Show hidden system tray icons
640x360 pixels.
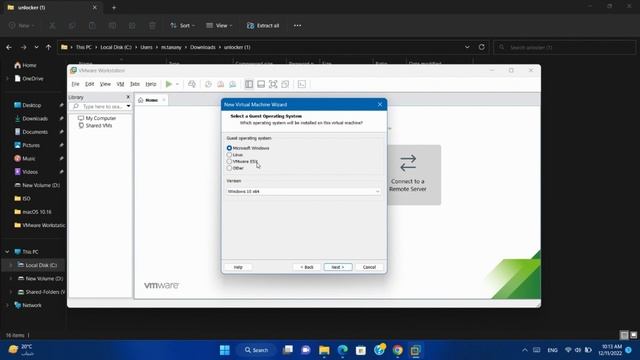(525, 350)
